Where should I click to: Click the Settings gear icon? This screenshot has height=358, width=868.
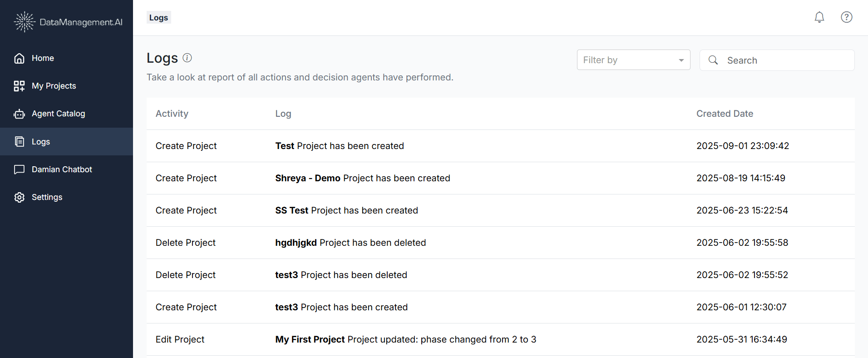coord(19,197)
